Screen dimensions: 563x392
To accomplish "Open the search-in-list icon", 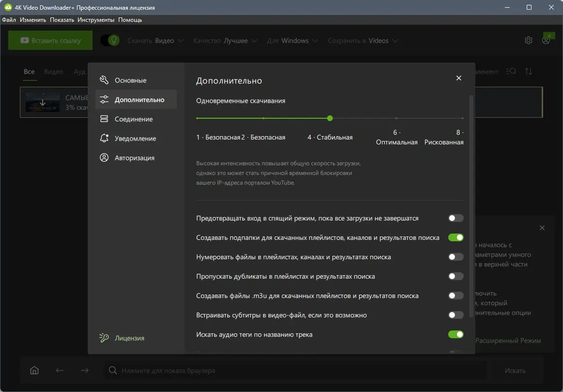I will (511, 72).
